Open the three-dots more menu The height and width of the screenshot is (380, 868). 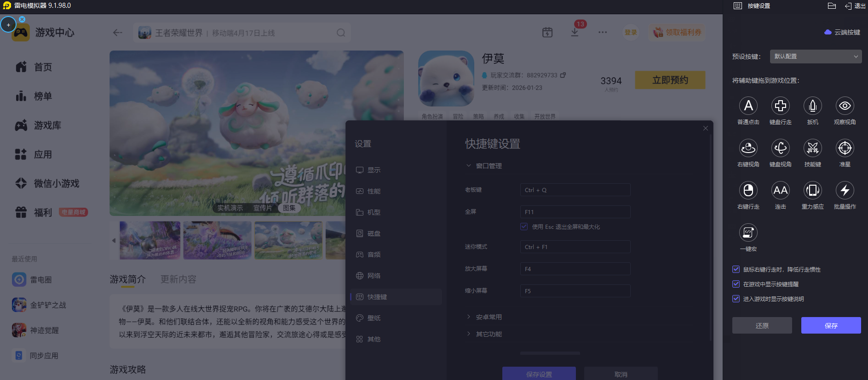(x=603, y=32)
